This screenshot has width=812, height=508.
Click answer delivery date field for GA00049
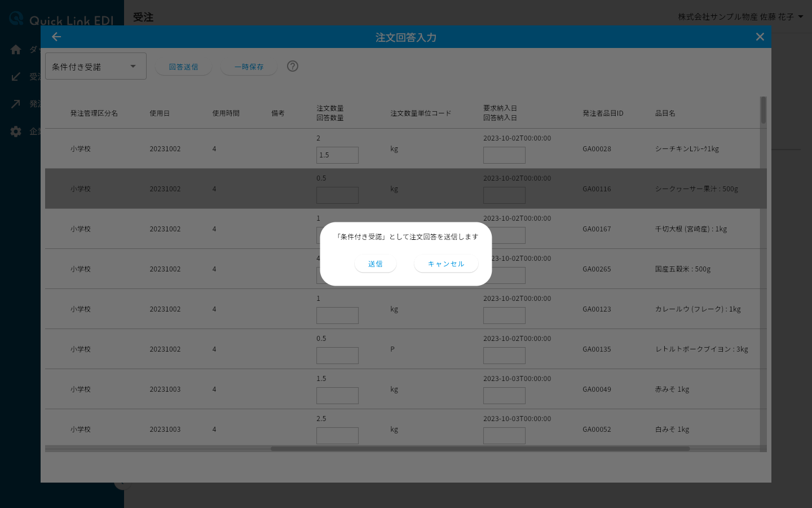504,396
